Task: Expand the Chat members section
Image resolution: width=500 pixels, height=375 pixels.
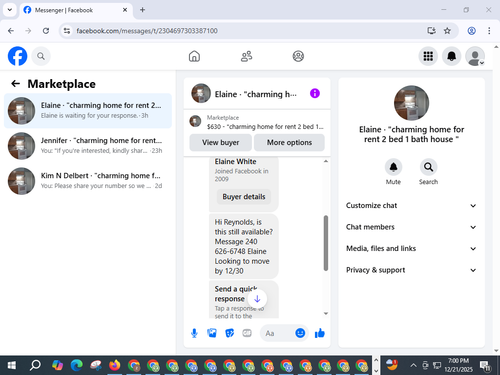Action: pos(411,227)
